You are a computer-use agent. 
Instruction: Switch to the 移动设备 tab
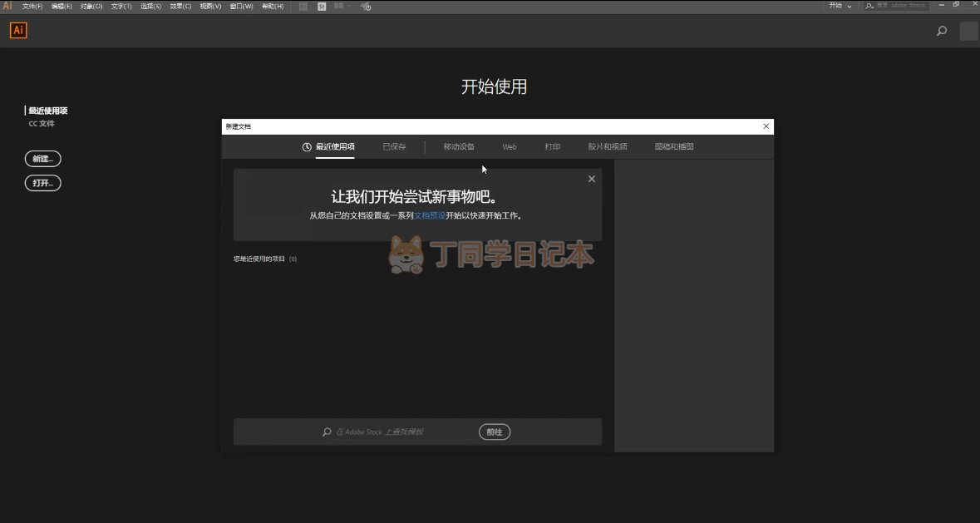[x=459, y=147]
